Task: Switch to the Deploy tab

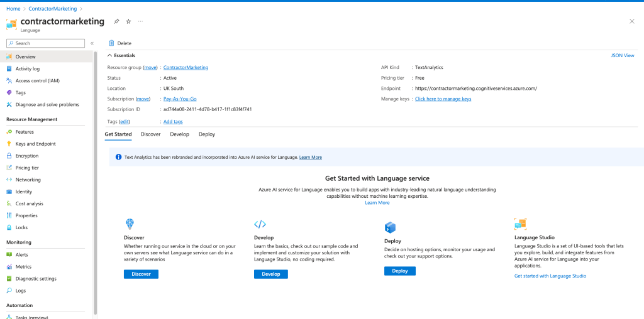Action: 207,134
